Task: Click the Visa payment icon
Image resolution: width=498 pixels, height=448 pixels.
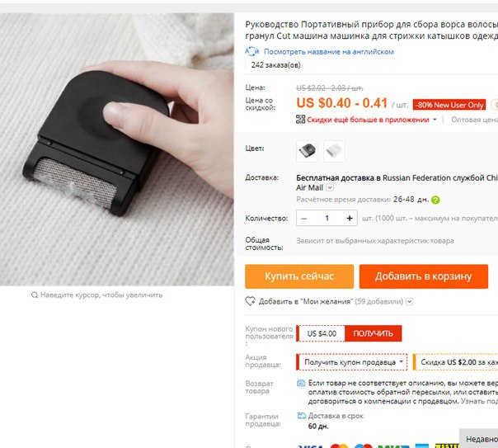Action: [x=311, y=446]
